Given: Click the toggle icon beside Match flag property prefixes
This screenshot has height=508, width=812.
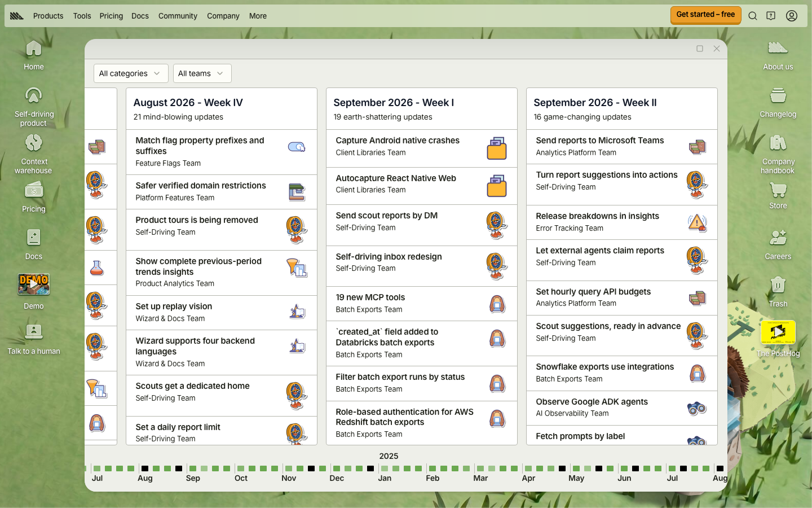Looking at the screenshot, I should (x=297, y=147).
